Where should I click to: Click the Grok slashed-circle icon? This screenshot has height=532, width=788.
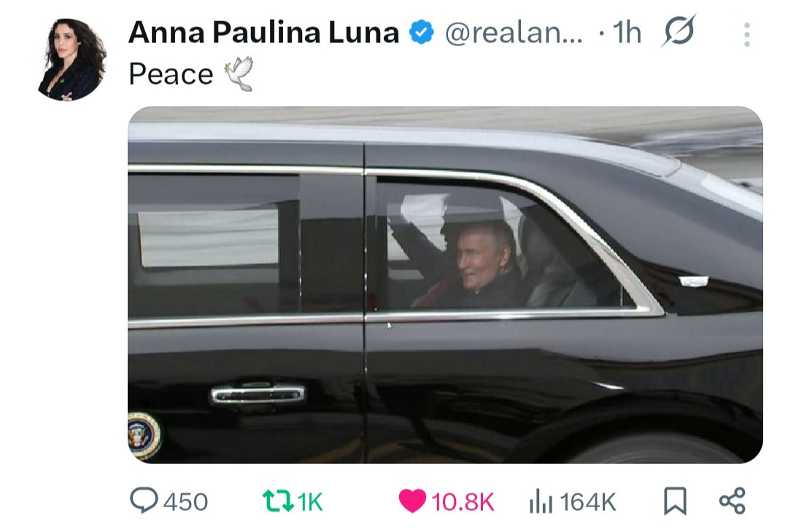tap(679, 31)
